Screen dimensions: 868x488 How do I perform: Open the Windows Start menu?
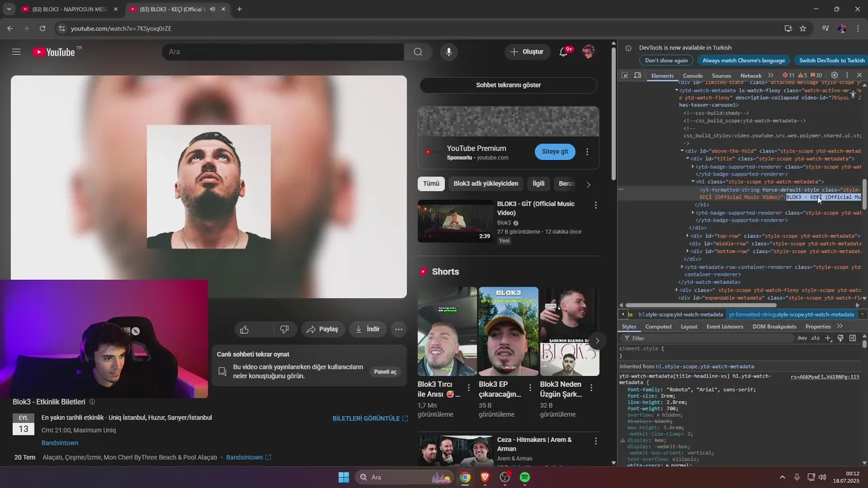(x=344, y=477)
